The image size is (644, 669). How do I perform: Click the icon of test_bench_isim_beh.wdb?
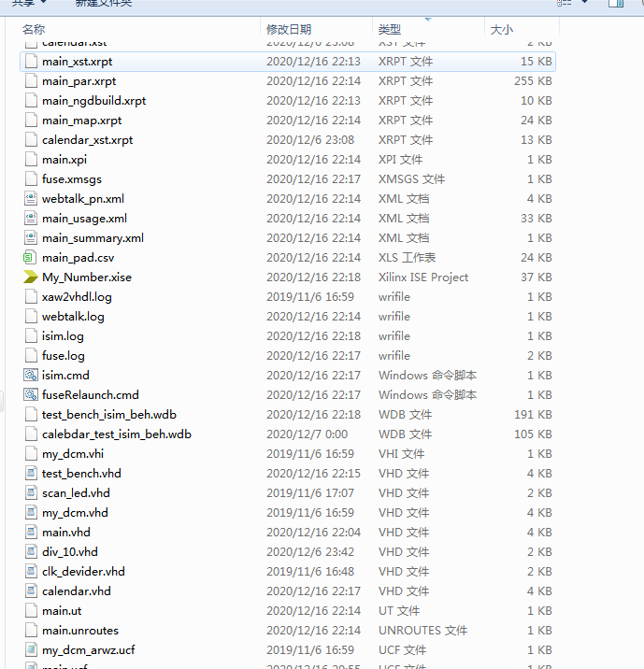(31, 415)
